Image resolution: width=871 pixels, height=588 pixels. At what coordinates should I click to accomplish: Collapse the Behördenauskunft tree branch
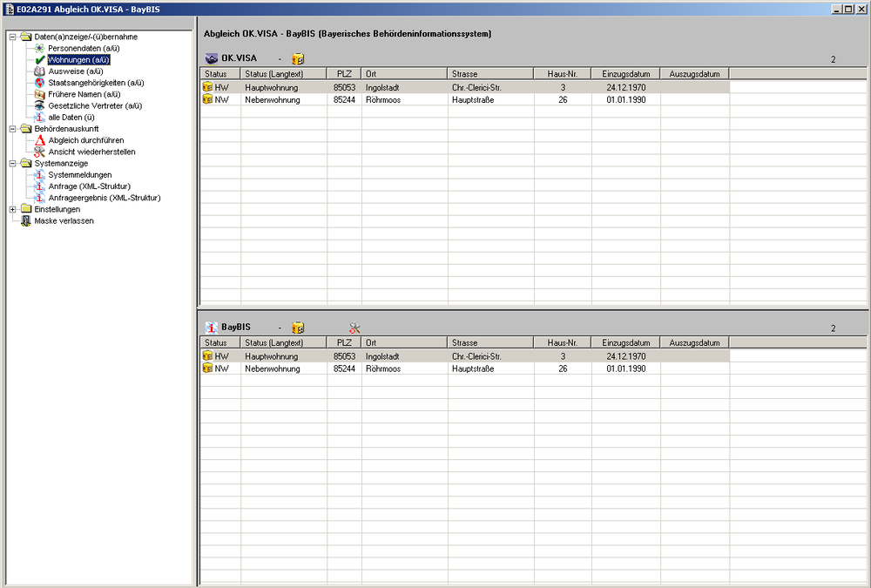(x=12, y=129)
